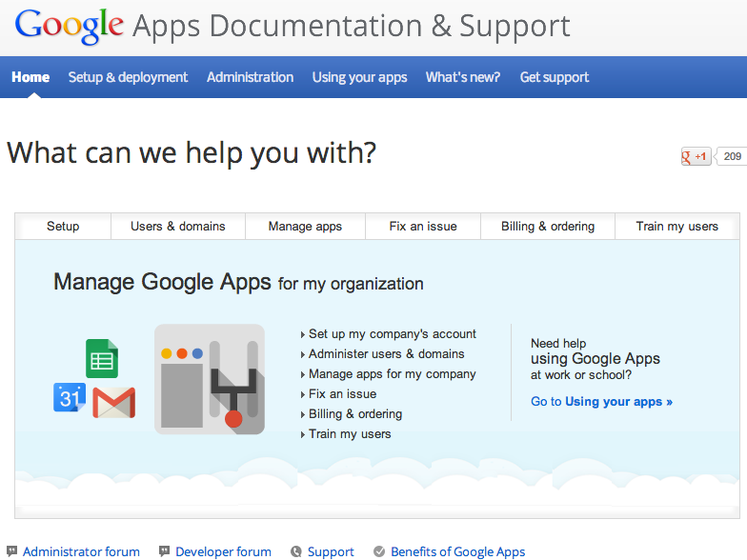Click Manage apps for my company link

393,374
